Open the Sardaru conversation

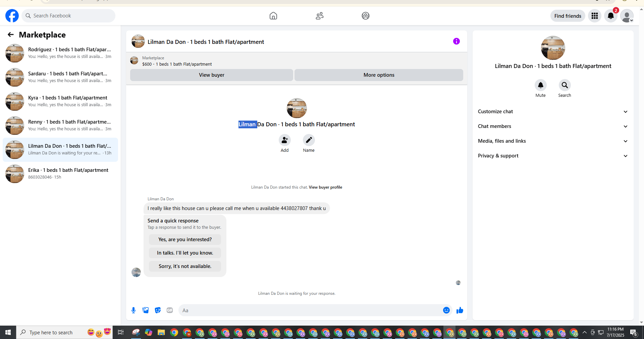click(x=60, y=77)
